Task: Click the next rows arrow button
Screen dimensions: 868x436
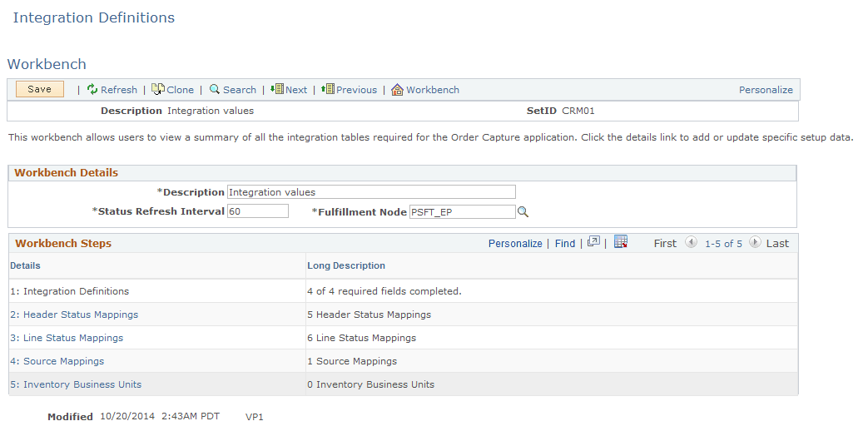Action: click(x=755, y=242)
